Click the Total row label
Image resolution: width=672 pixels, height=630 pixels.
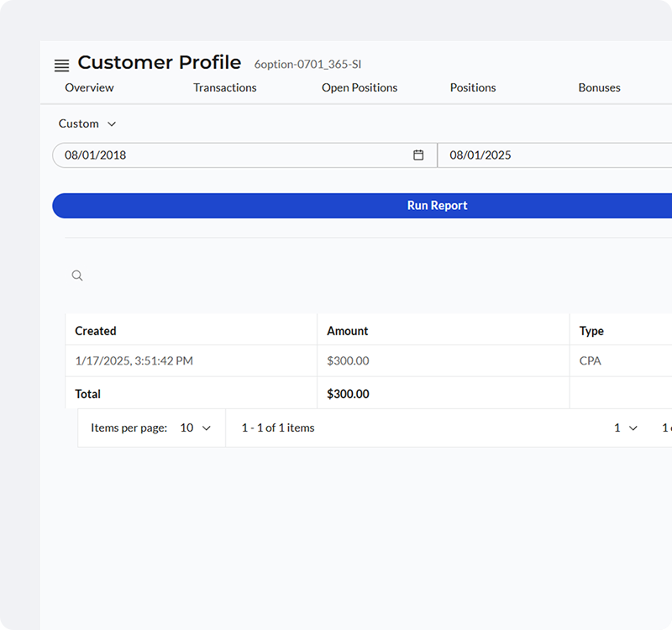[87, 394]
